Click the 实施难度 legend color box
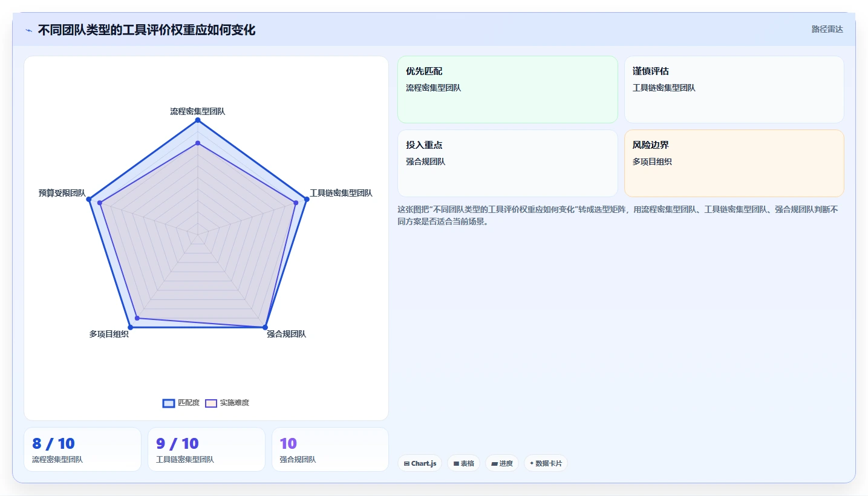The width and height of the screenshot is (868, 496). pyautogui.click(x=211, y=403)
